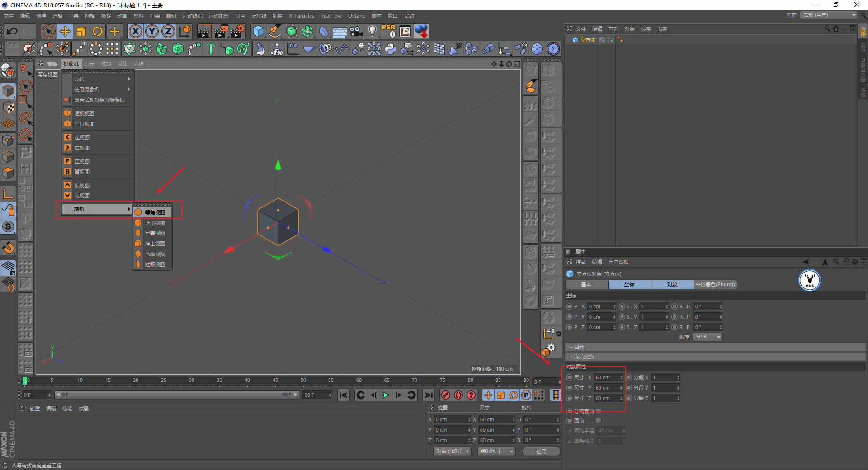Click the Enable Axis L-shaped icon
868x470 pixels.
[x=8, y=194]
